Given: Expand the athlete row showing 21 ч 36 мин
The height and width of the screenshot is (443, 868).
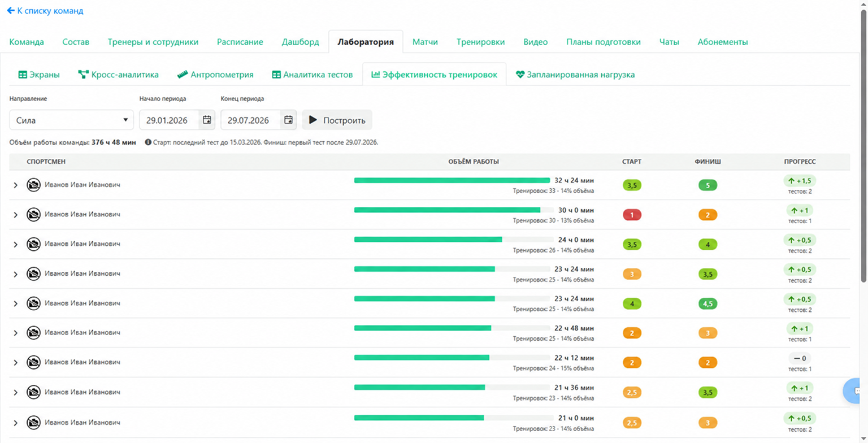Looking at the screenshot, I should [x=16, y=392].
